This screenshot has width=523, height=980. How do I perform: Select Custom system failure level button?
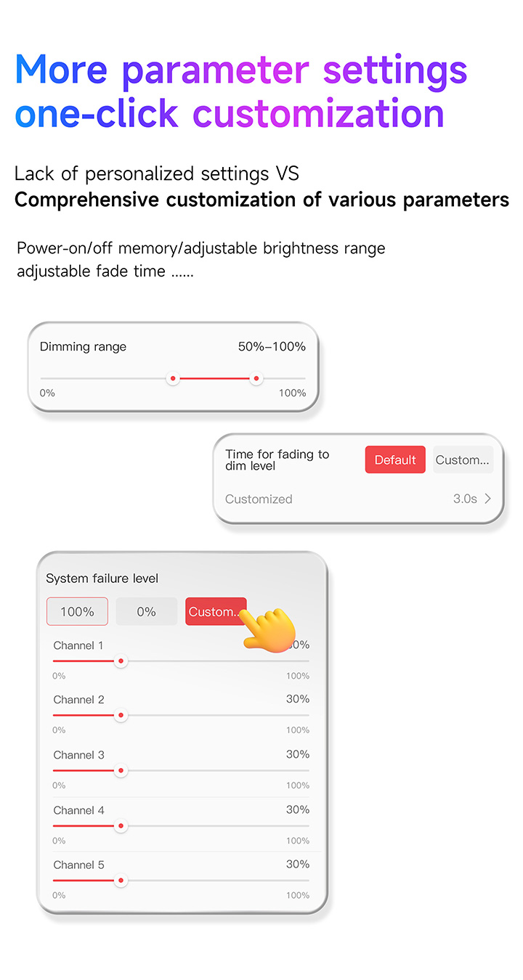click(x=215, y=612)
